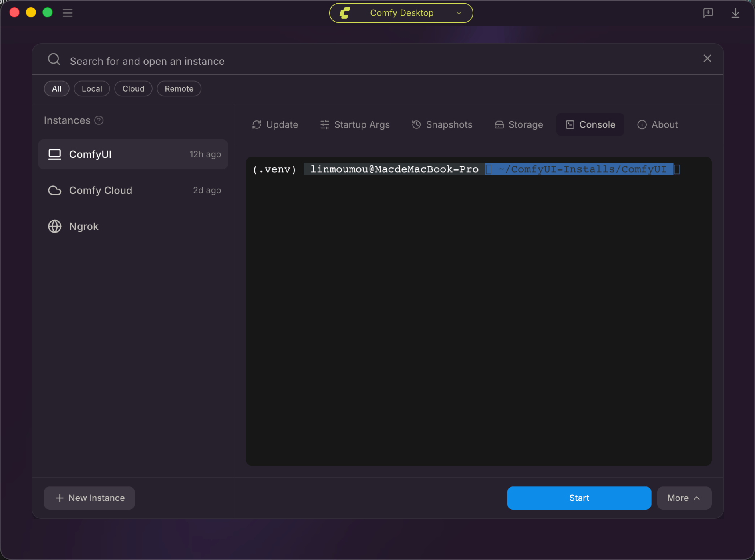Filter instances by Local

(92, 88)
